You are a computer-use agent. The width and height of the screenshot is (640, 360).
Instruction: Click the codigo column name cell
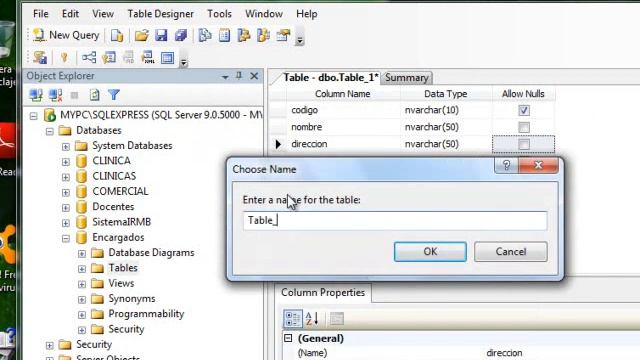point(343,110)
